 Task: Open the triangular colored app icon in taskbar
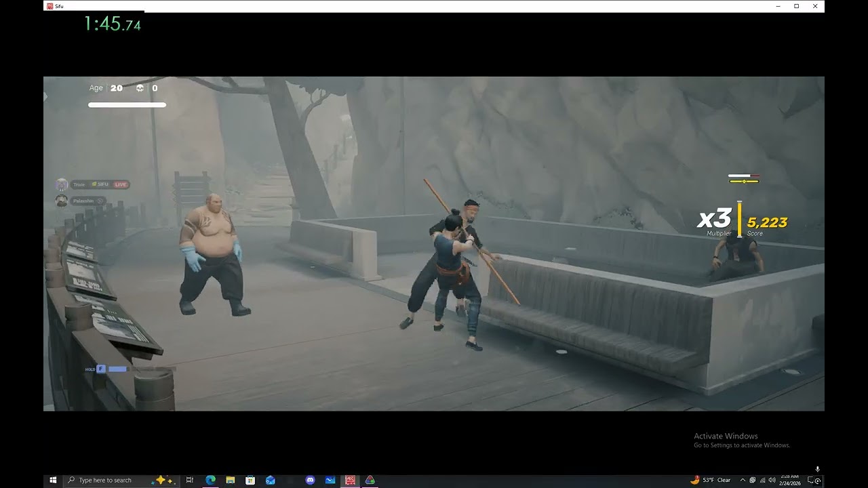(370, 480)
